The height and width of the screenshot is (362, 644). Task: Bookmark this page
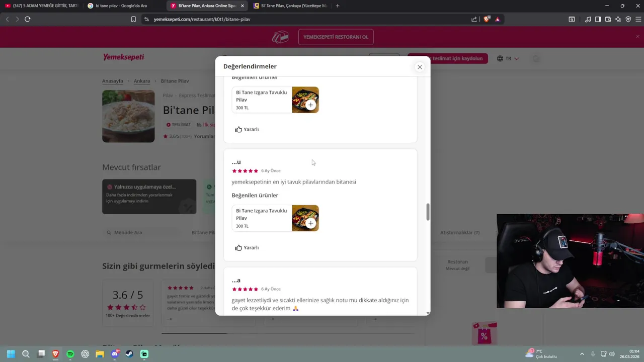tap(133, 19)
